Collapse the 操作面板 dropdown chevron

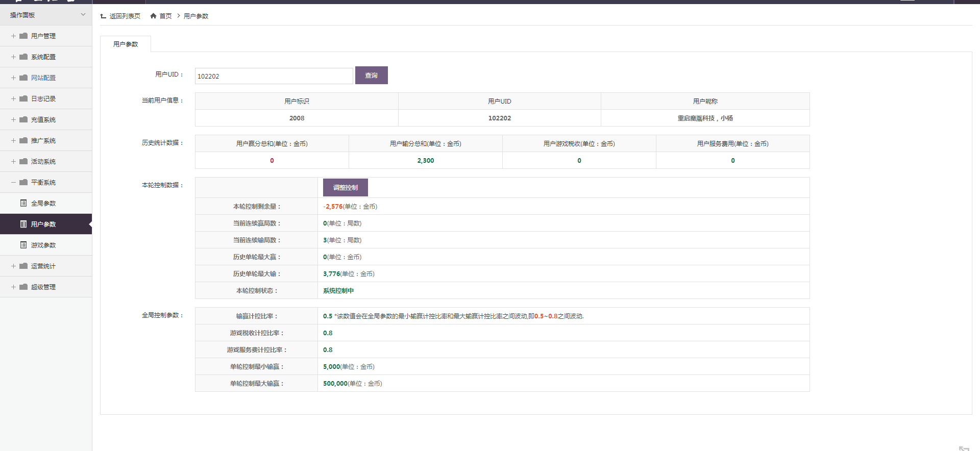[83, 15]
